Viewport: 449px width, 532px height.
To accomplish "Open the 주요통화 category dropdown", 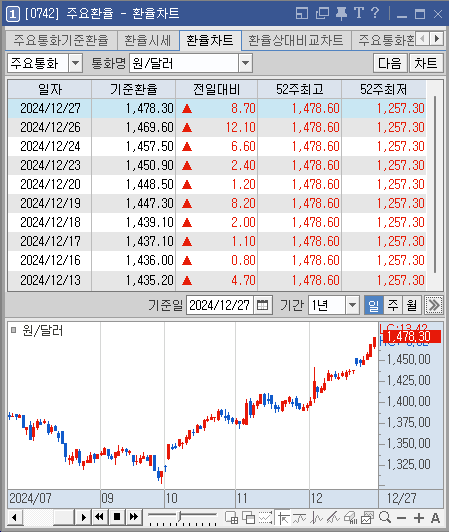I will tap(75, 63).
